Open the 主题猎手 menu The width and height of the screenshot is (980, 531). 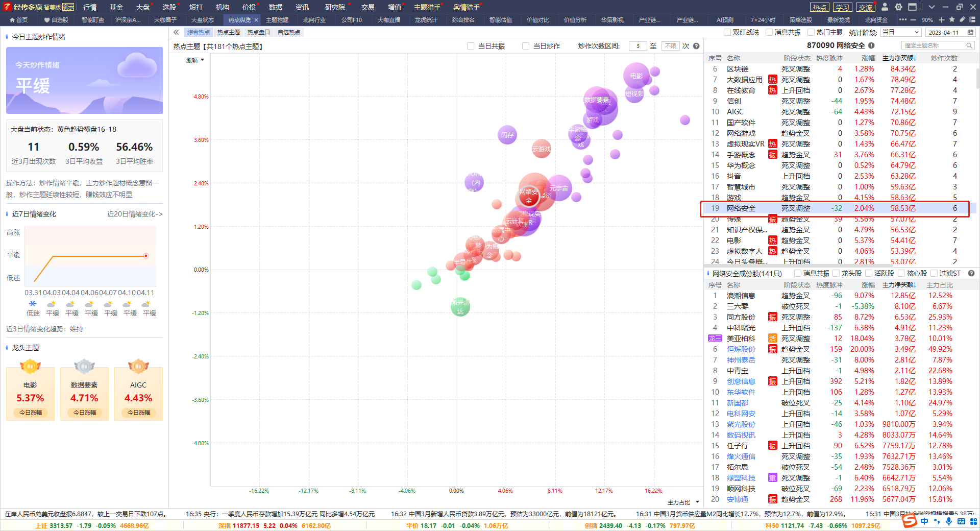(427, 7)
